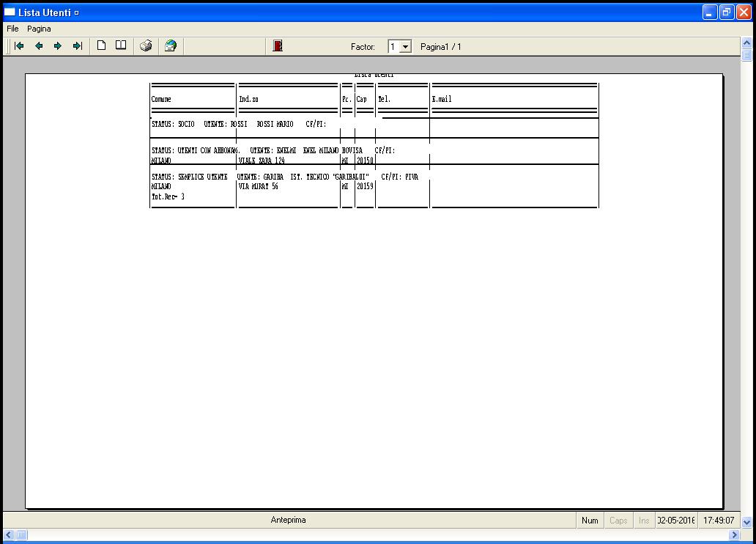Viewport: 756px width, 544px height.
Task: Close the Lista Utenti window
Action: tap(744, 12)
